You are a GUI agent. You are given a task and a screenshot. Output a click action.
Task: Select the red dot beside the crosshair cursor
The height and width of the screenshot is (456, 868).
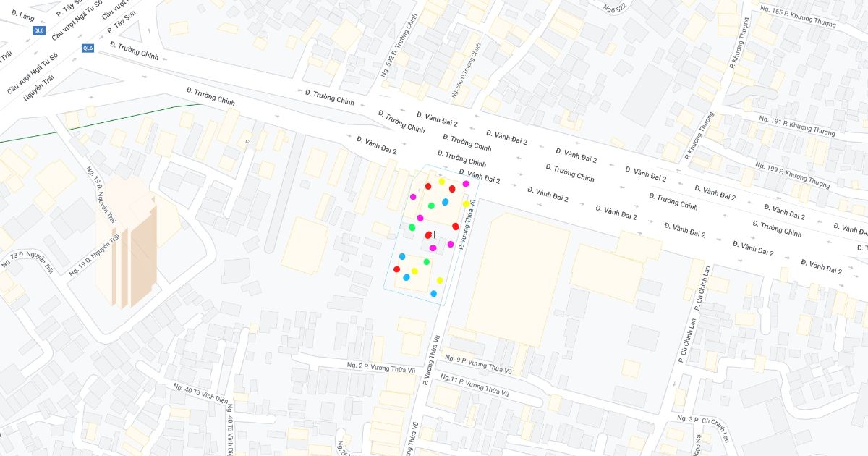click(x=428, y=235)
